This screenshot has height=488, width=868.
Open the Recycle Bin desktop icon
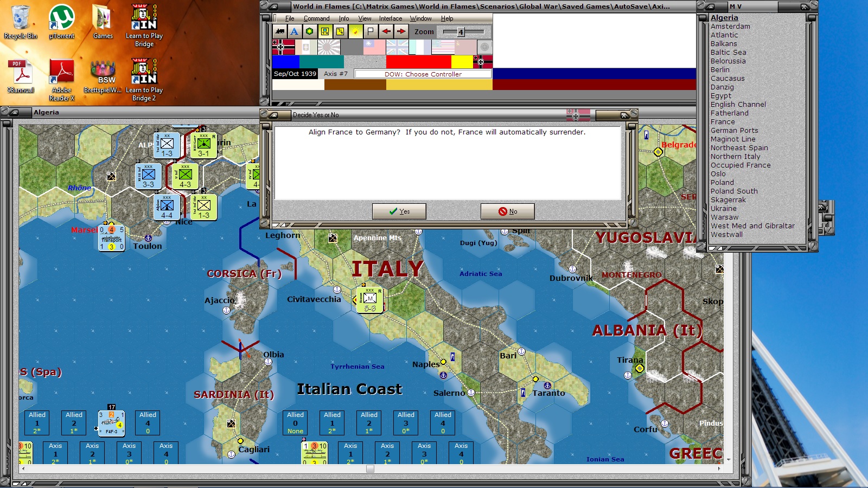point(21,22)
